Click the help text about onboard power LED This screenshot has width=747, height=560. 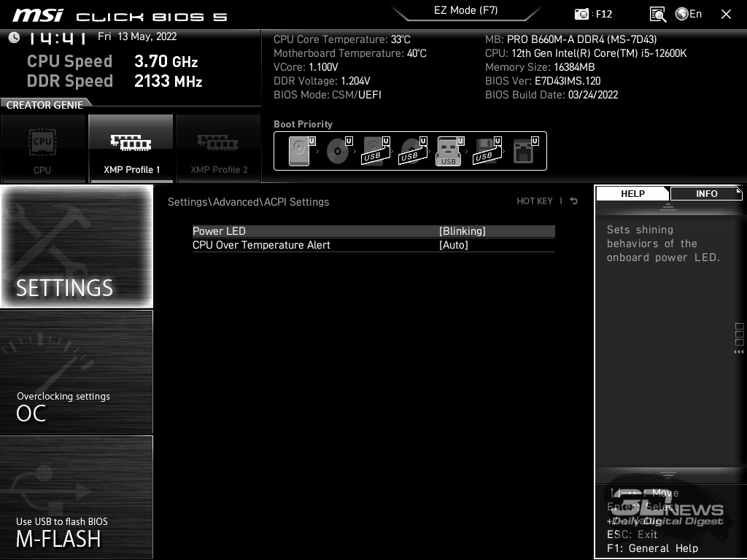coord(663,244)
